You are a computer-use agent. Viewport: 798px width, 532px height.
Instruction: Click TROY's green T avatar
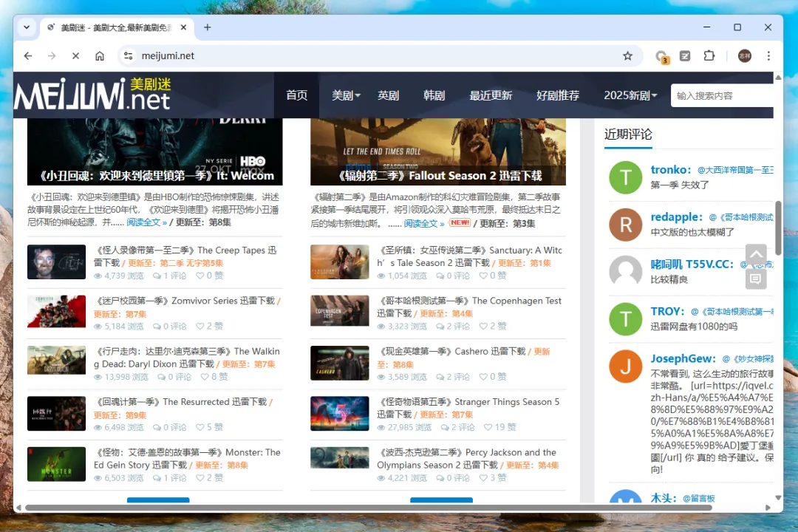click(626, 319)
